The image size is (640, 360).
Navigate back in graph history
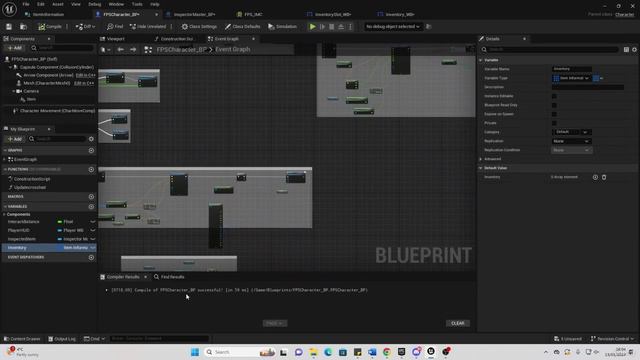click(120, 49)
